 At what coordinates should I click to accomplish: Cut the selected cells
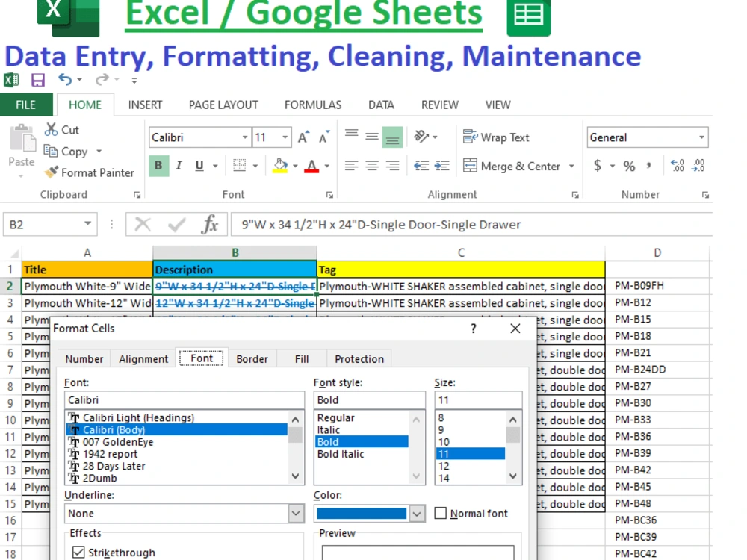(61, 129)
